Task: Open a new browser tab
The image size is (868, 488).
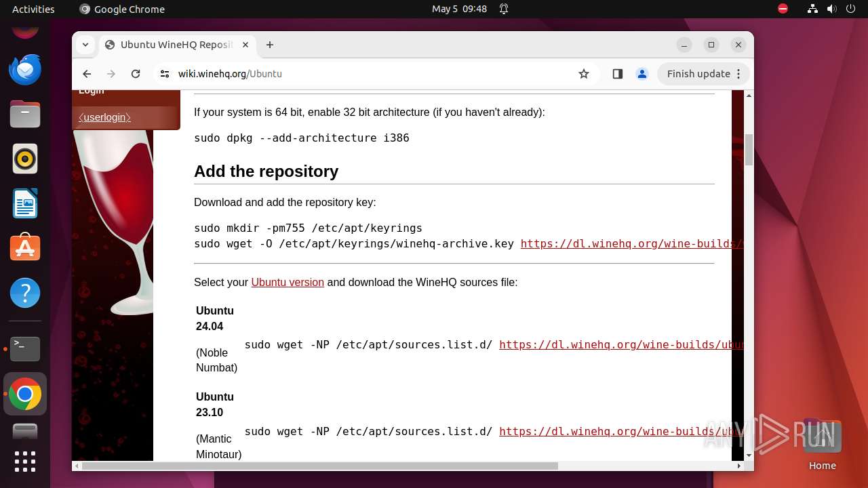Action: click(270, 45)
